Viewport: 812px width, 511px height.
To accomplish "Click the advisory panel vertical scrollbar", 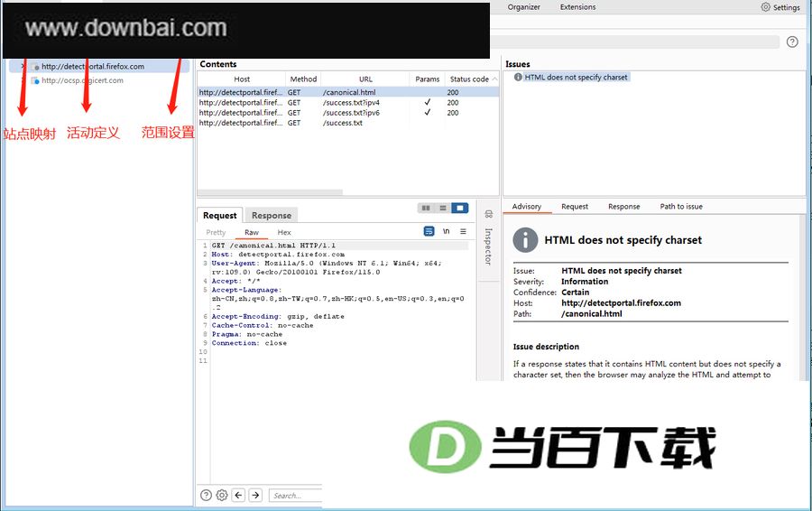I will (803, 298).
